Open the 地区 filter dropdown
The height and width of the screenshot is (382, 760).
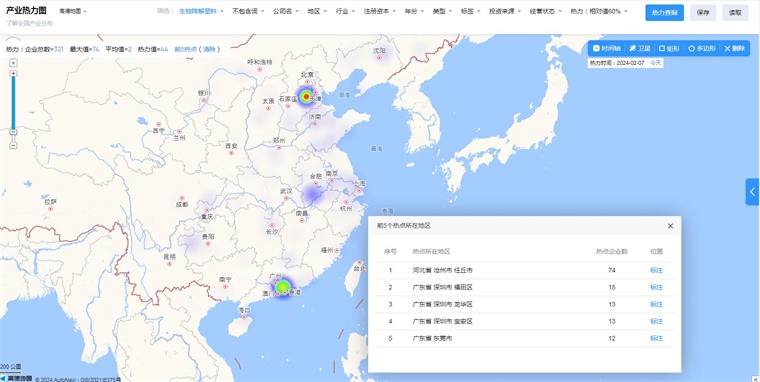pyautogui.click(x=317, y=11)
